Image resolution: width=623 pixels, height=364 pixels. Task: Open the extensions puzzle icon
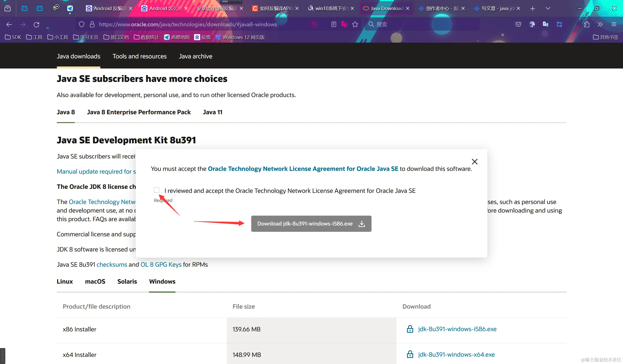pyautogui.click(x=587, y=25)
